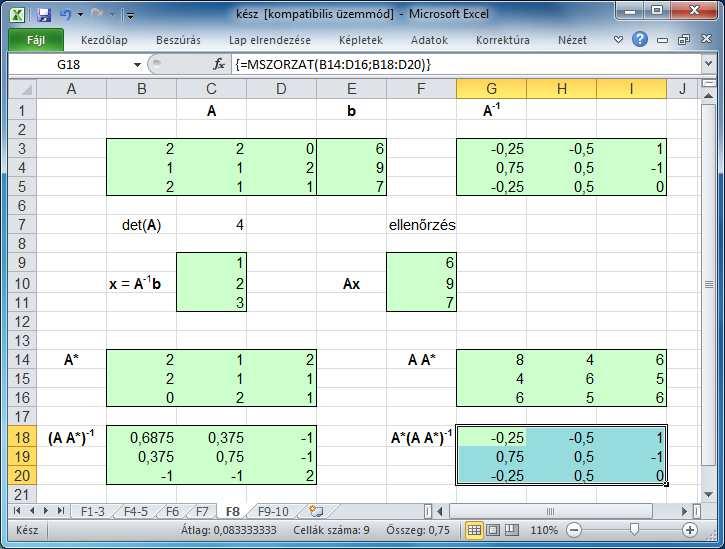The image size is (725, 549).
Task: Click the zoom in plus button
Action: (x=689, y=530)
